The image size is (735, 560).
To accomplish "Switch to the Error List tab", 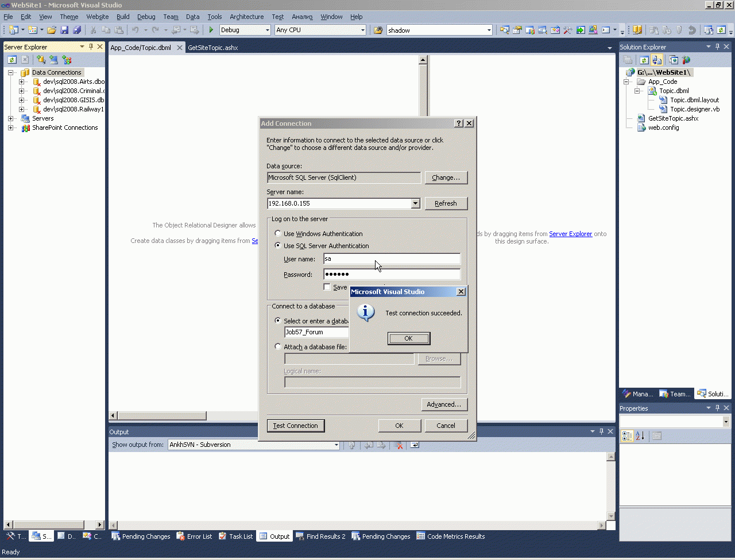I will click(x=194, y=536).
